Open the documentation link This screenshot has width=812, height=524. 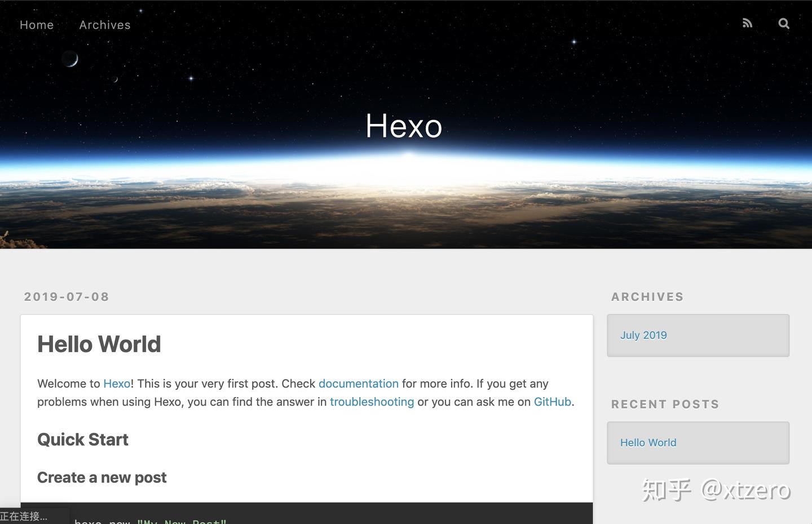[359, 384]
